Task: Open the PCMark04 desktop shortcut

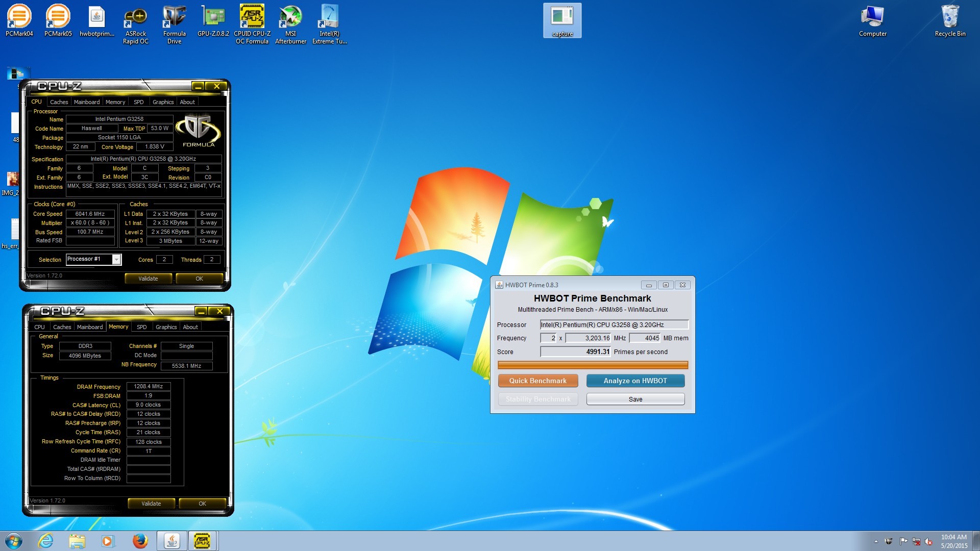Action: 19,20
